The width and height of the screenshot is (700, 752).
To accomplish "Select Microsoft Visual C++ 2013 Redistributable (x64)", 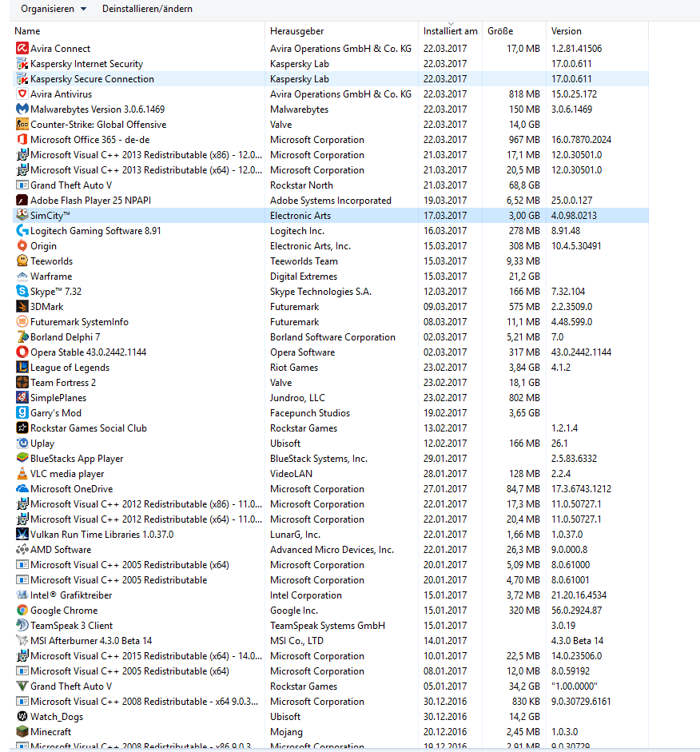I will (x=330, y=170).
